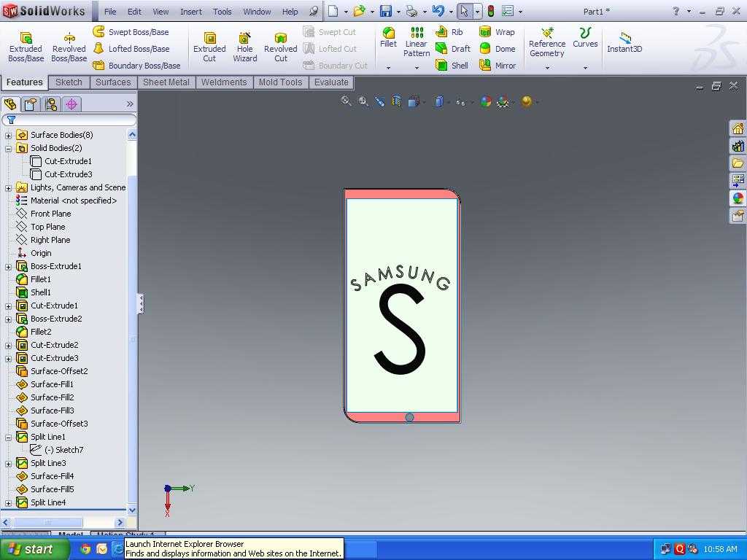This screenshot has height=560, width=747.
Task: Open SolidWorks Resources home icon in task pane
Action: pyautogui.click(x=738, y=128)
